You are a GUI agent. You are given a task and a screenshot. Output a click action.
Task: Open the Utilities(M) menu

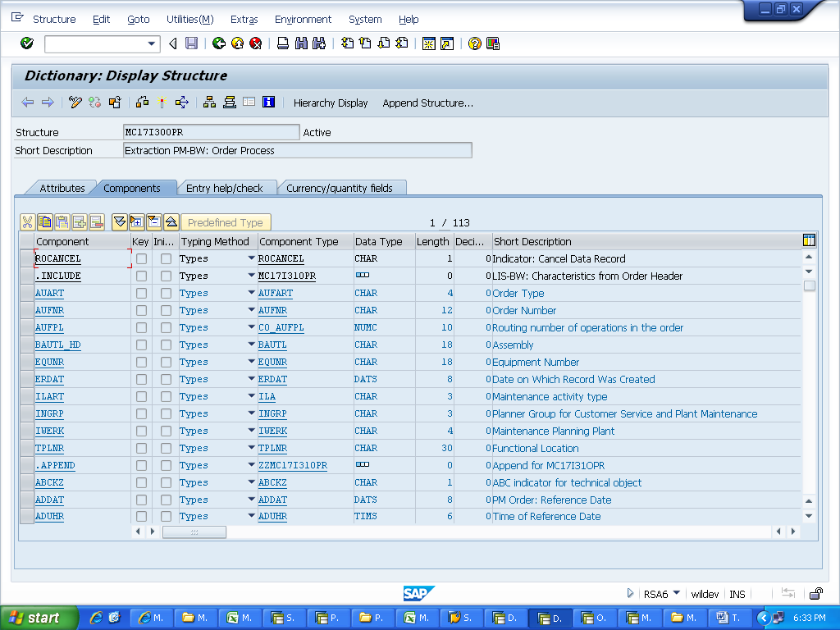click(190, 20)
